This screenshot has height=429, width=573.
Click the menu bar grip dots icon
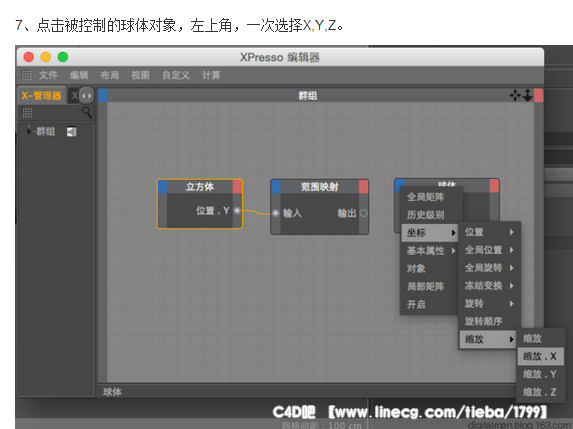pyautogui.click(x=26, y=75)
